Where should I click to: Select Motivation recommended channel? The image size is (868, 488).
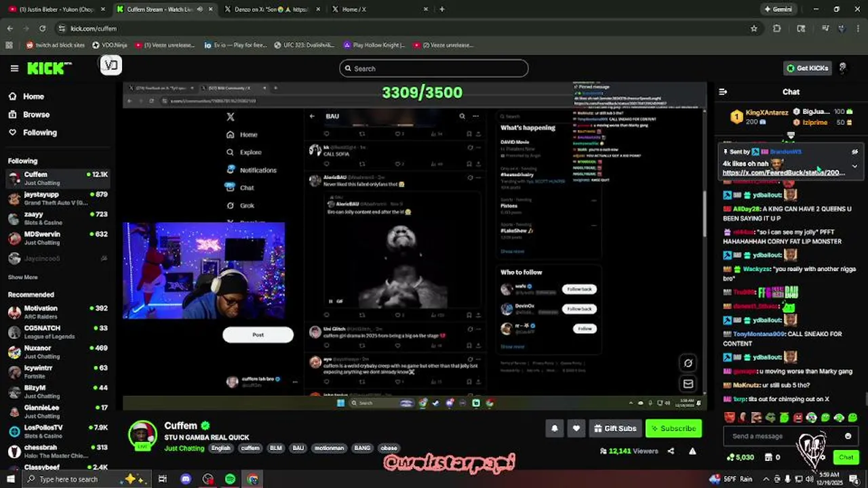point(58,312)
